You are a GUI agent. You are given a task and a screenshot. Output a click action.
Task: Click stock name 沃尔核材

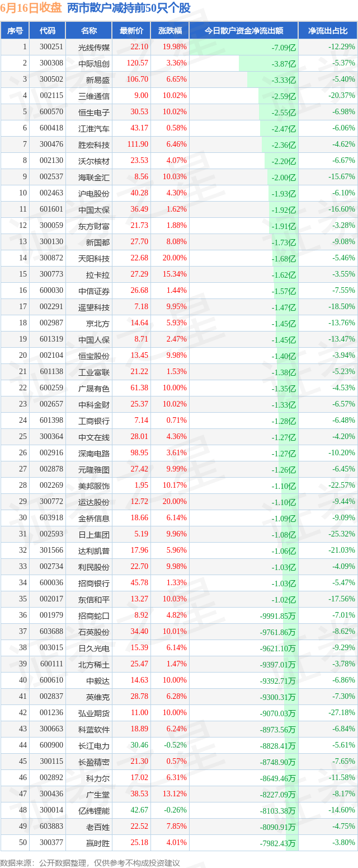[x=94, y=161]
